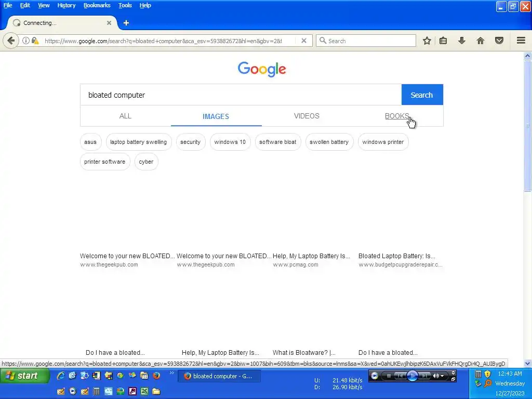
Task: Skip to next track in taskbar player
Action: click(424, 376)
